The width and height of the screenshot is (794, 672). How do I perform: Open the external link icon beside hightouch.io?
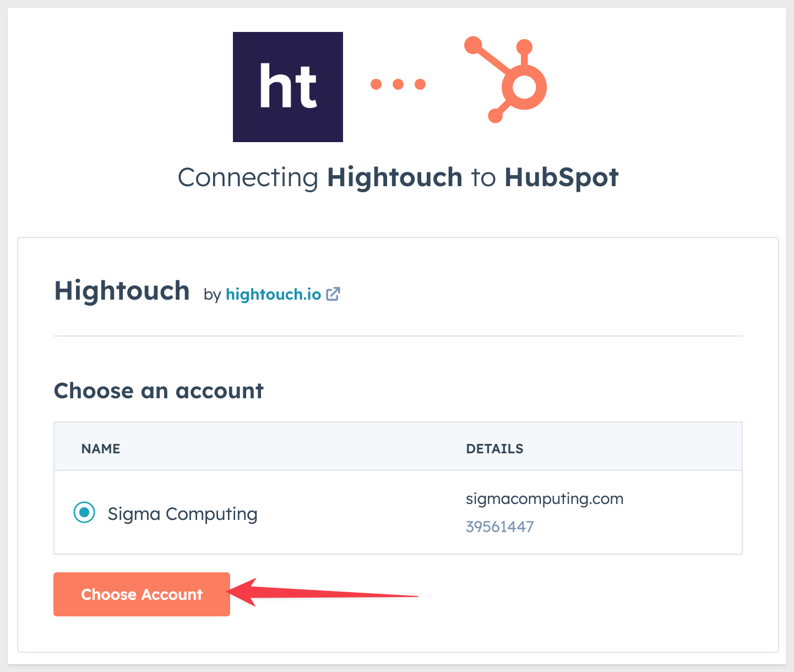click(x=333, y=294)
